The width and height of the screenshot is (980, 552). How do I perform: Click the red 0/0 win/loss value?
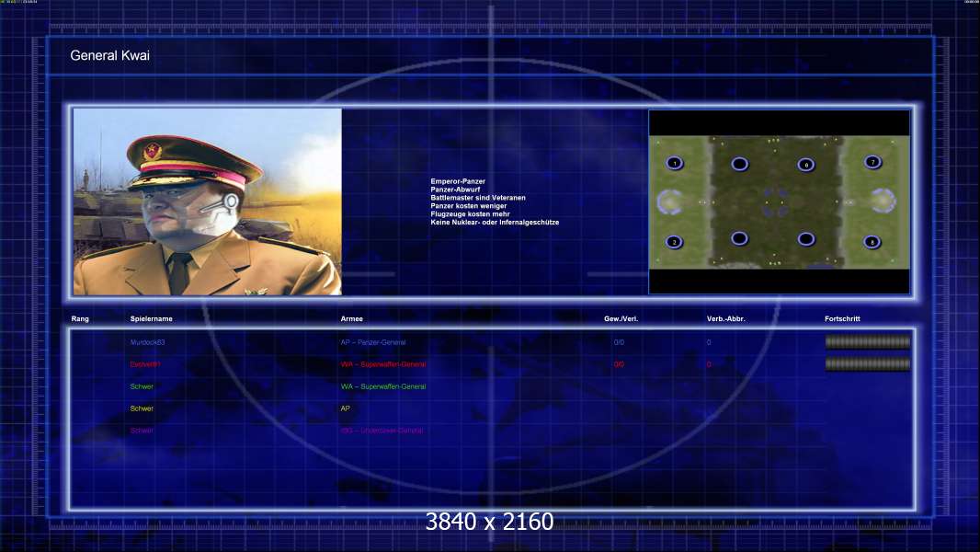(x=619, y=364)
